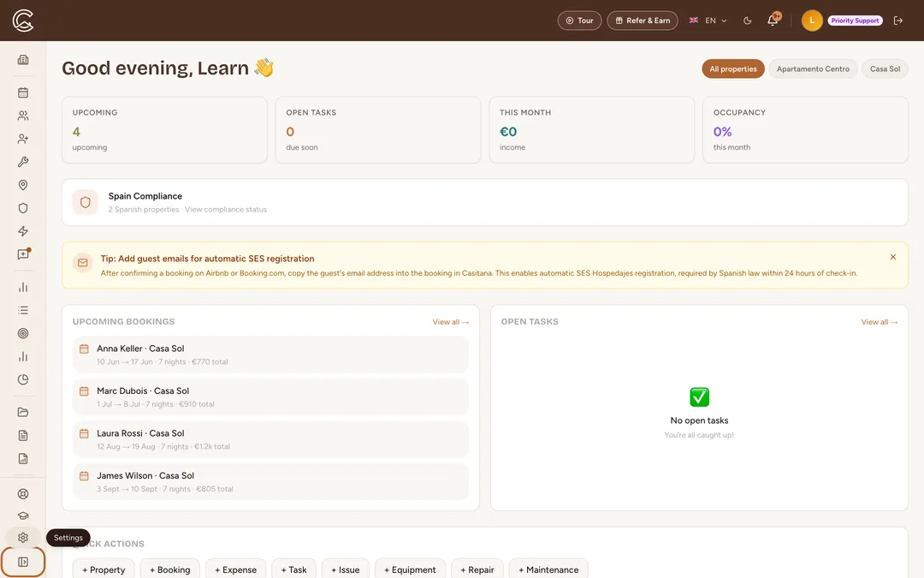Expand the sidebar with the panel toggle
The height and width of the screenshot is (578, 924).
pyautogui.click(x=23, y=562)
